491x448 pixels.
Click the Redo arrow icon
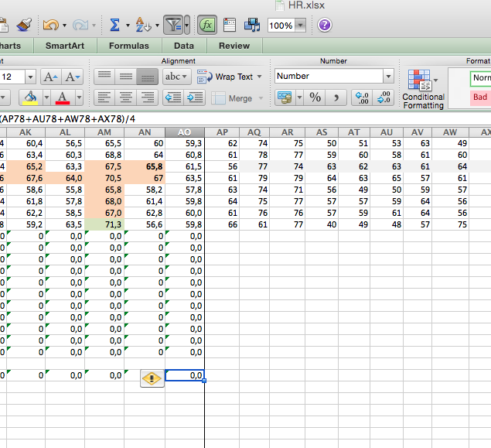[80, 25]
